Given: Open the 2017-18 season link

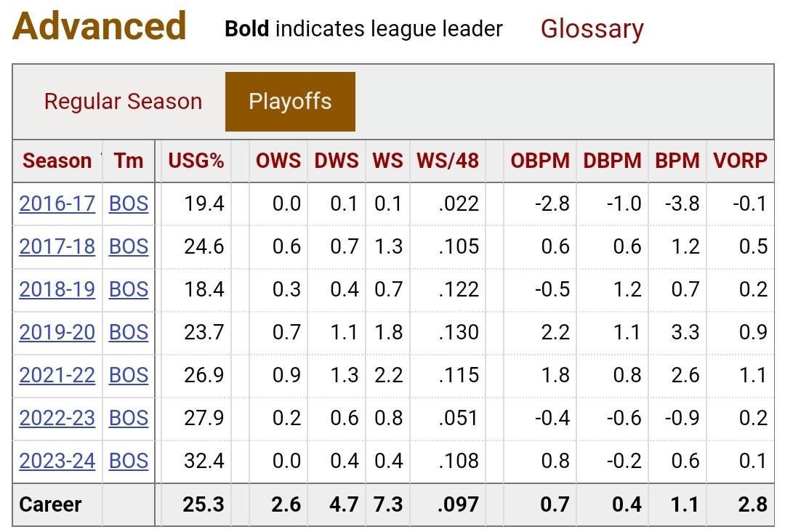Looking at the screenshot, I should (57, 246).
